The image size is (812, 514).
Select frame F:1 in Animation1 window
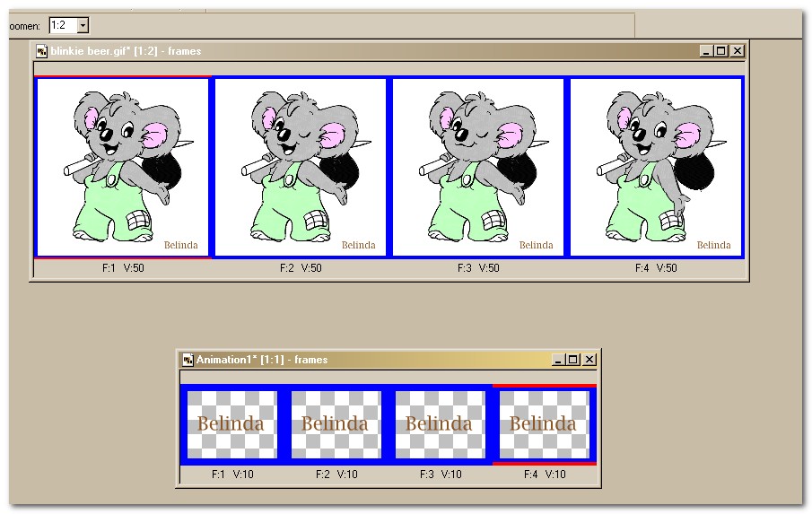232,424
